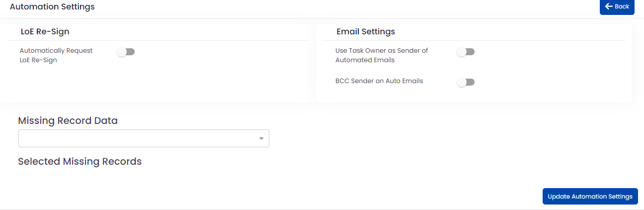Viewport: 644px width, 210px height.
Task: Click the left arrow icon on Back
Action: (609, 6)
